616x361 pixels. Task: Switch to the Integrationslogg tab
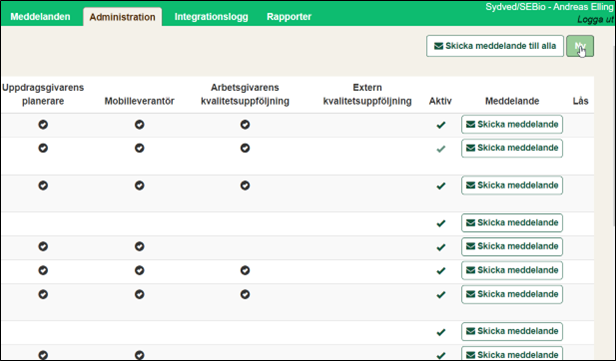tap(211, 16)
